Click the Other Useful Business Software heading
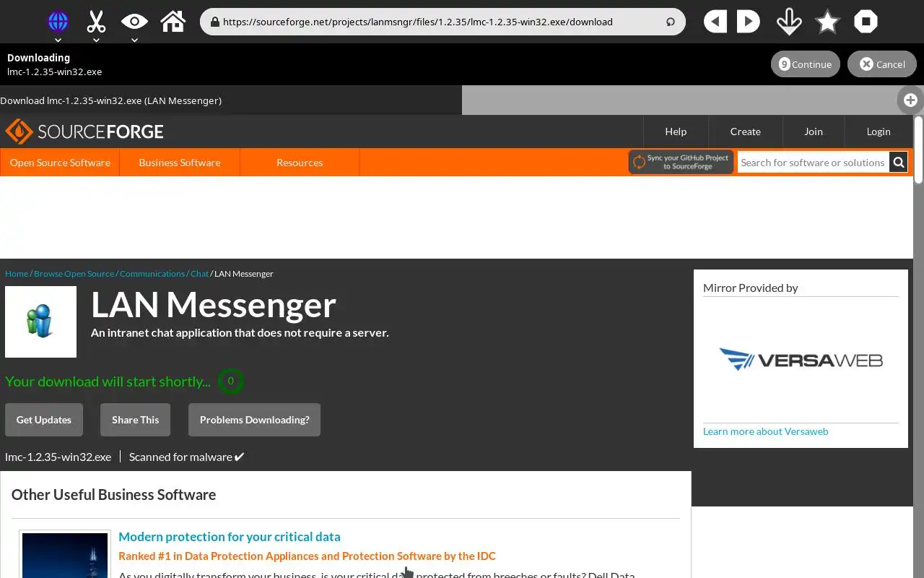The width and height of the screenshot is (924, 578). coord(113,495)
